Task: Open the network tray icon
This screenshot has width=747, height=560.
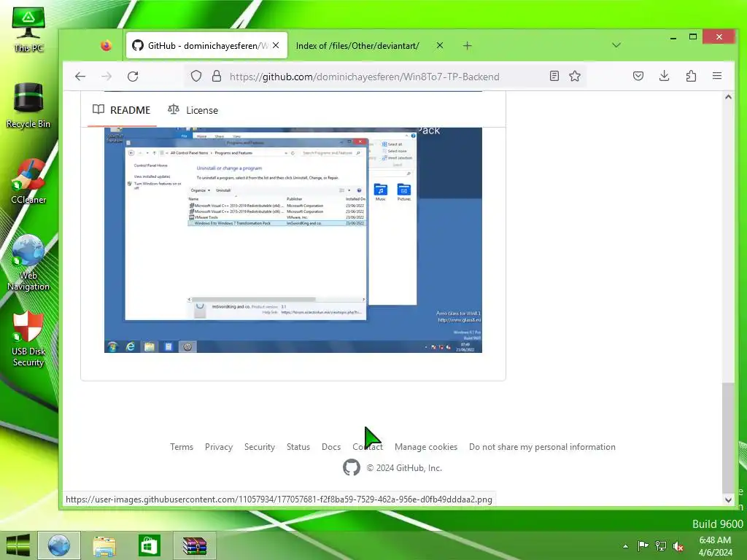Action: tap(661, 546)
